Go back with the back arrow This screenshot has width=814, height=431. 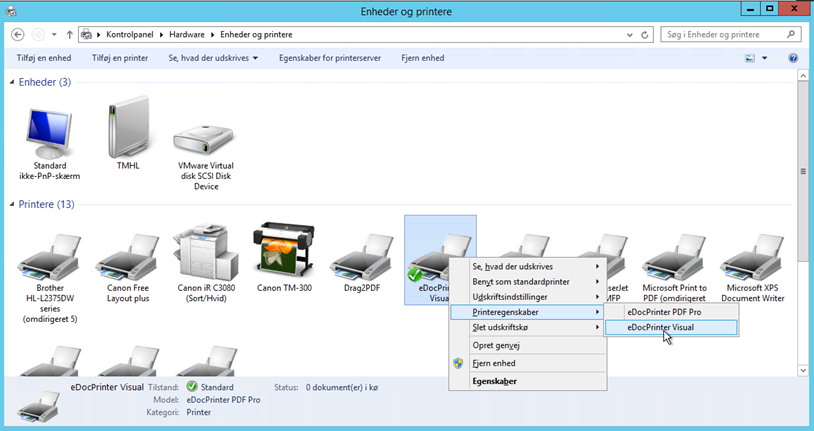18,35
